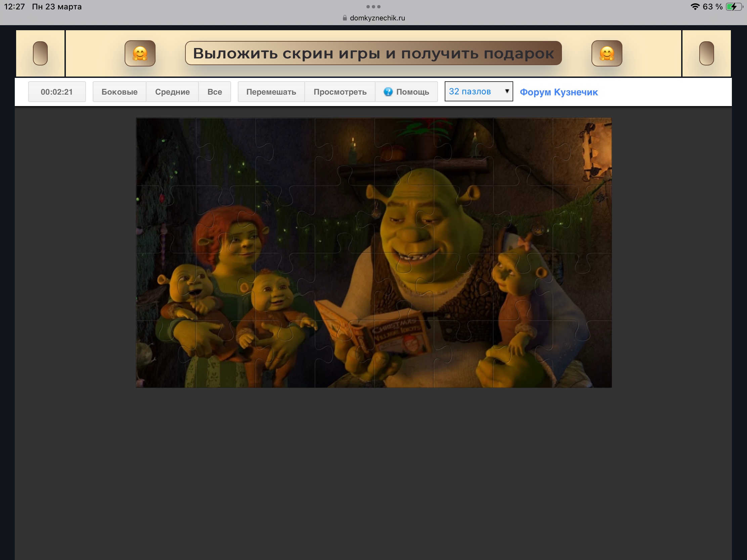The image size is (747, 560).
Task: Click the 00:02:21 timer display
Action: (57, 92)
